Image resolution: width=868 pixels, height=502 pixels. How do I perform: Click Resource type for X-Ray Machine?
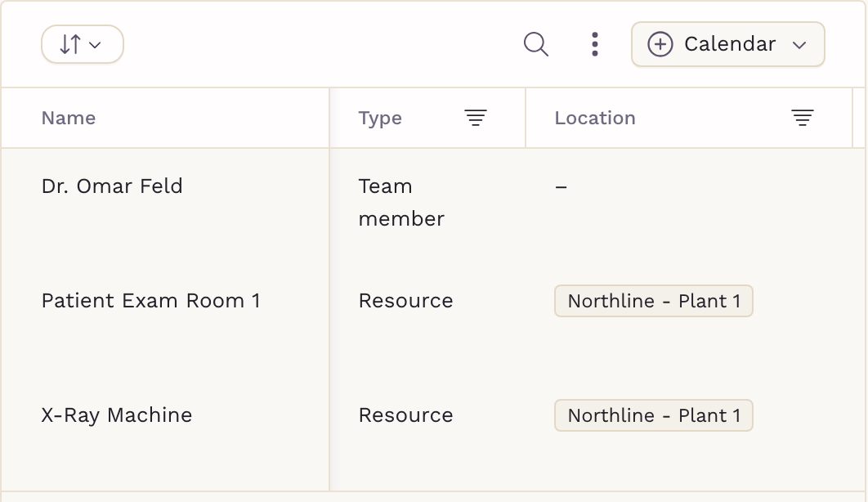pyautogui.click(x=405, y=415)
